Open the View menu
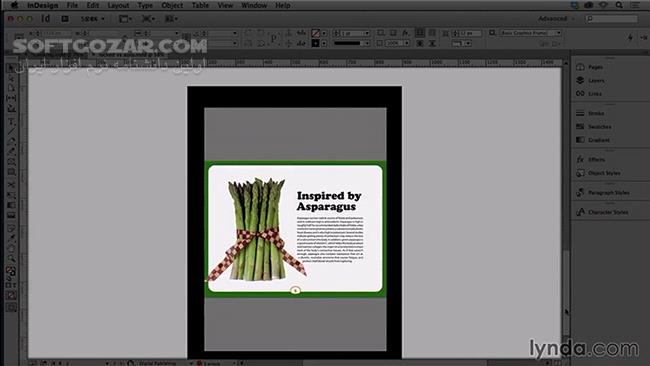This screenshot has width=650, height=366. [x=225, y=5]
